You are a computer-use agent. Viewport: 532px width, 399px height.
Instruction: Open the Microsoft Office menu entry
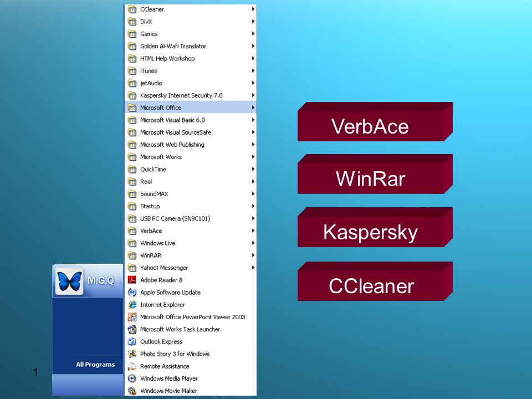(x=191, y=108)
